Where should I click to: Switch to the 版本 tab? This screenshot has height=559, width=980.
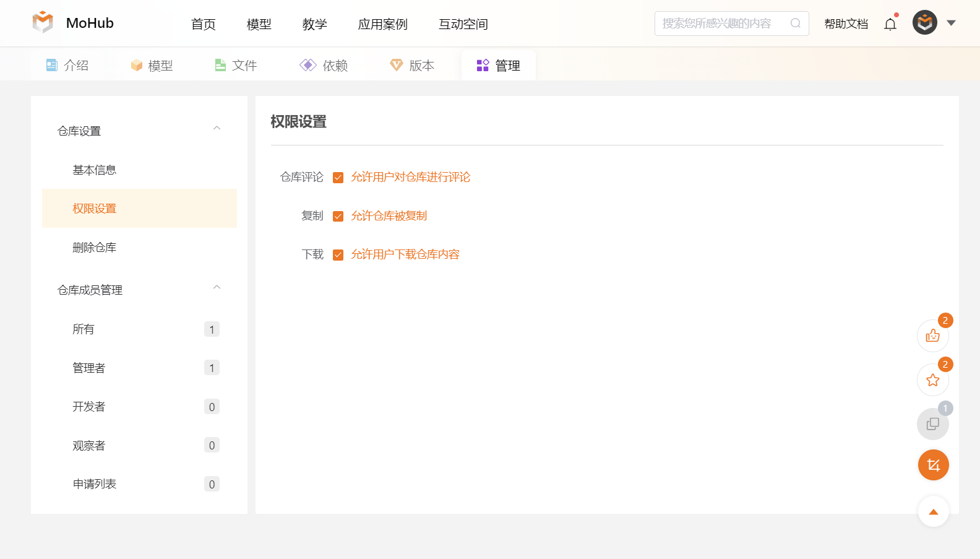click(412, 65)
